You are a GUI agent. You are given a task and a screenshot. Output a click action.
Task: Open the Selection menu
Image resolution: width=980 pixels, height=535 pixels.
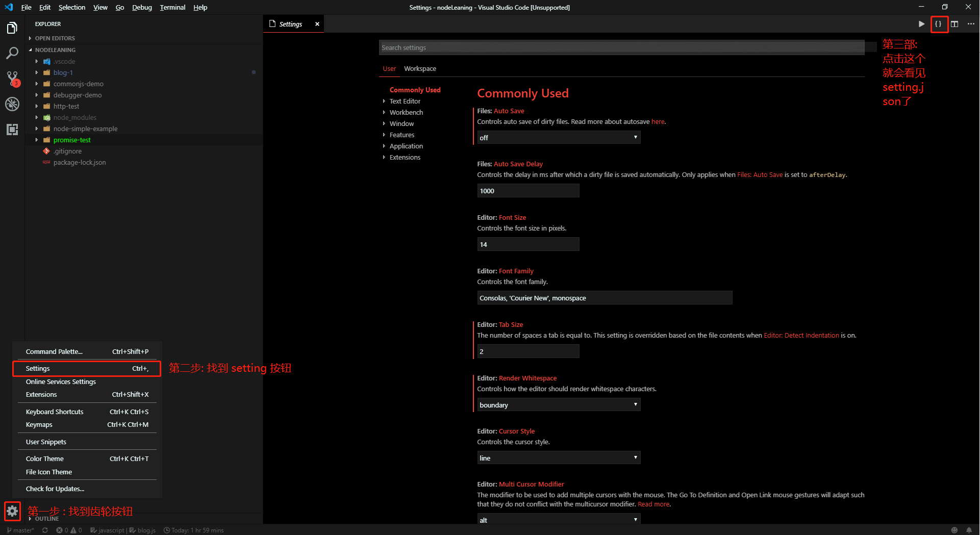[x=72, y=7]
